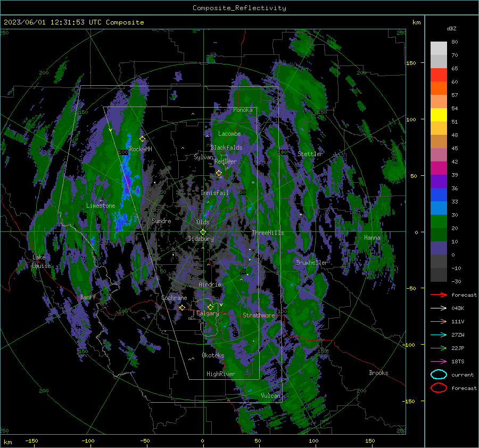Click the km unit label at top right
This screenshot has height=448, width=479.
point(416,22)
